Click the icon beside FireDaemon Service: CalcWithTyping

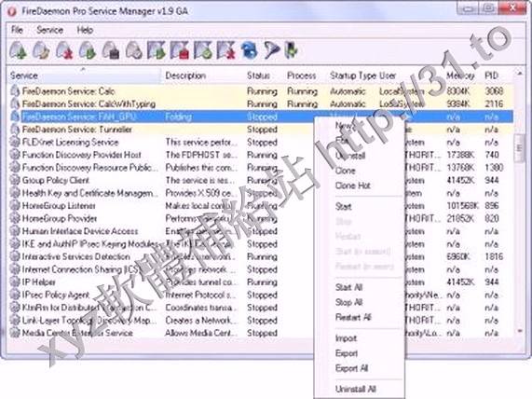click(15, 103)
